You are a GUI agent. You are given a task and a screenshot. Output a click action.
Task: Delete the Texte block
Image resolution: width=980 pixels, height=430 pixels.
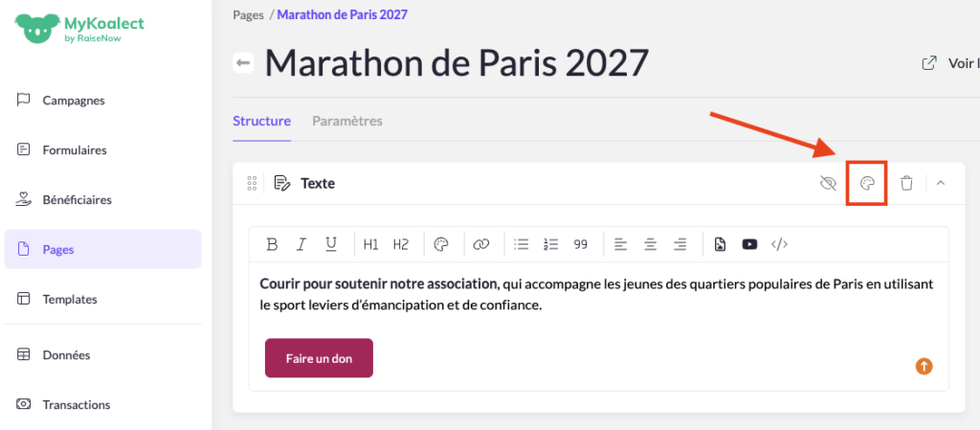[906, 183]
